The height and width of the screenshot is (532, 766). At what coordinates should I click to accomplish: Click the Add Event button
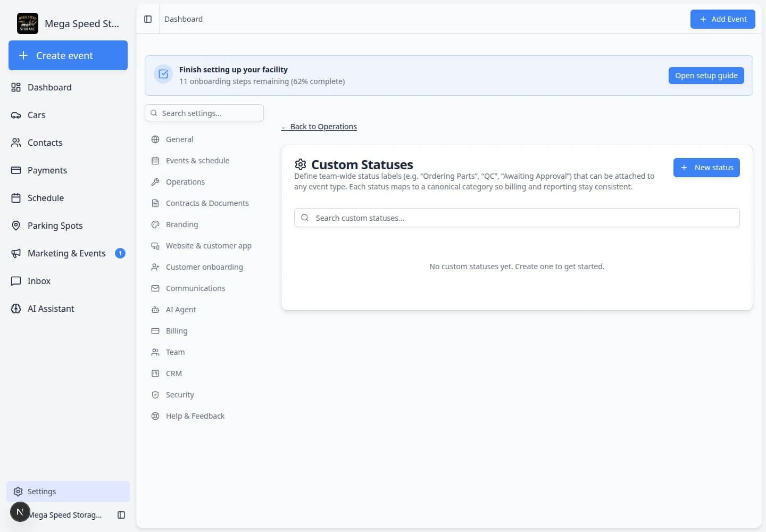[x=723, y=19]
